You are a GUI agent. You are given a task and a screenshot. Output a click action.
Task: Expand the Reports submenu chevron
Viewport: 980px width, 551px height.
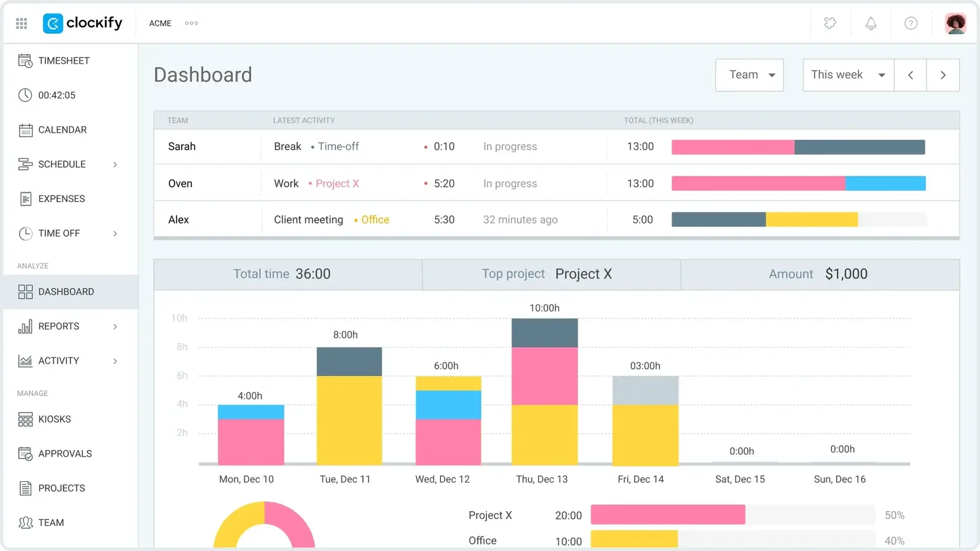coord(115,326)
